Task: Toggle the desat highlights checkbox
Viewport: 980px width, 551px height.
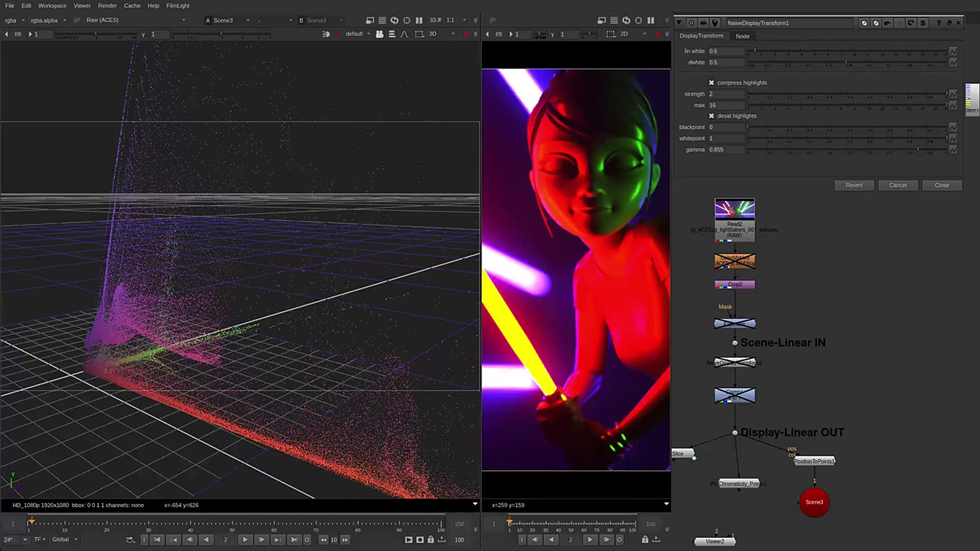Action: [712, 116]
